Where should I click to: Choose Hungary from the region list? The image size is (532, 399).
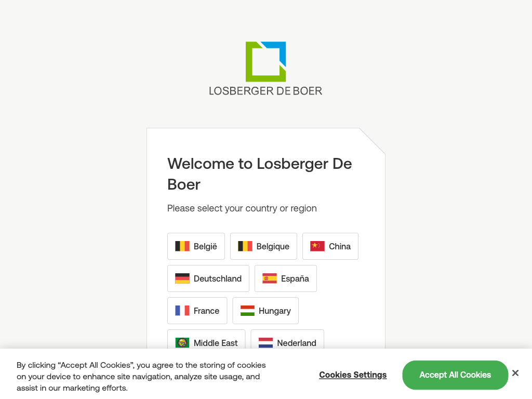click(265, 311)
